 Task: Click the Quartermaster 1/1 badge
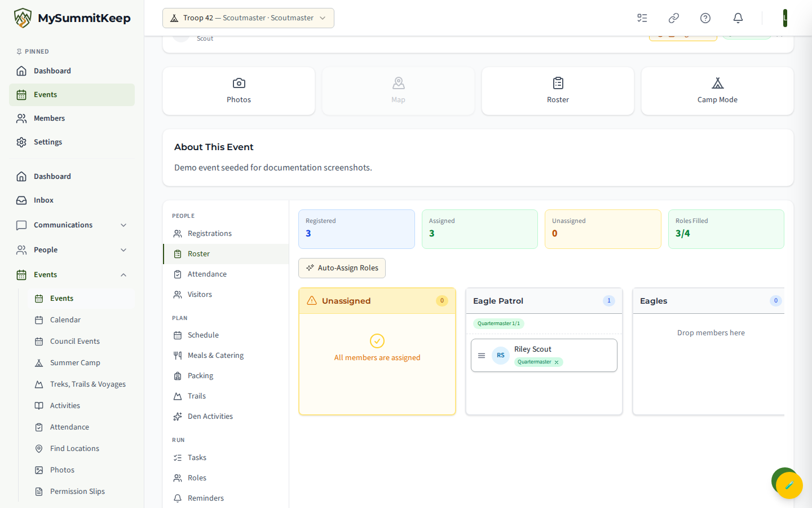(498, 323)
